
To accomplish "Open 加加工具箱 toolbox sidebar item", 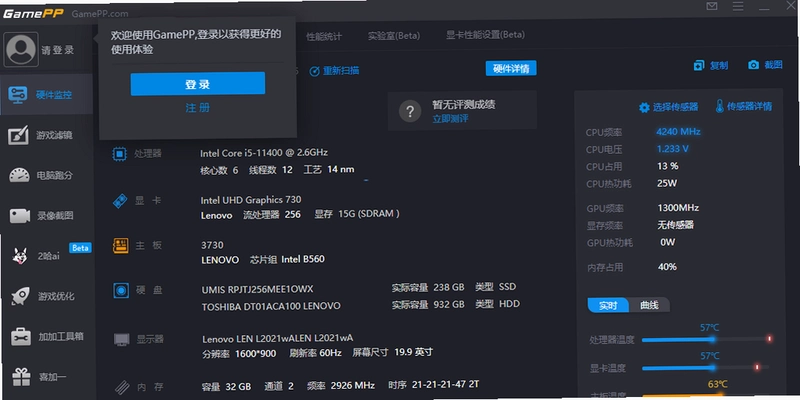I will [49, 337].
